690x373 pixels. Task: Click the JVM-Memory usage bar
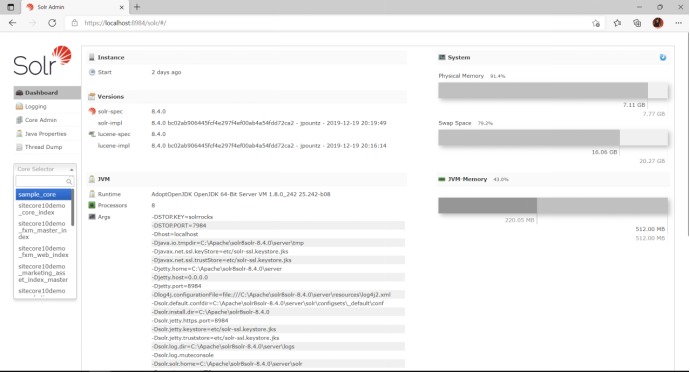click(x=553, y=205)
